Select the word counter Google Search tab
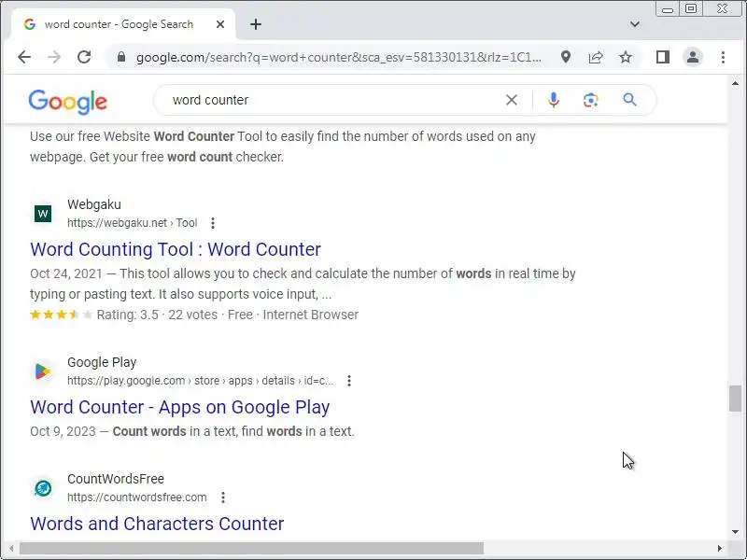Image resolution: width=747 pixels, height=560 pixels. coord(123,24)
